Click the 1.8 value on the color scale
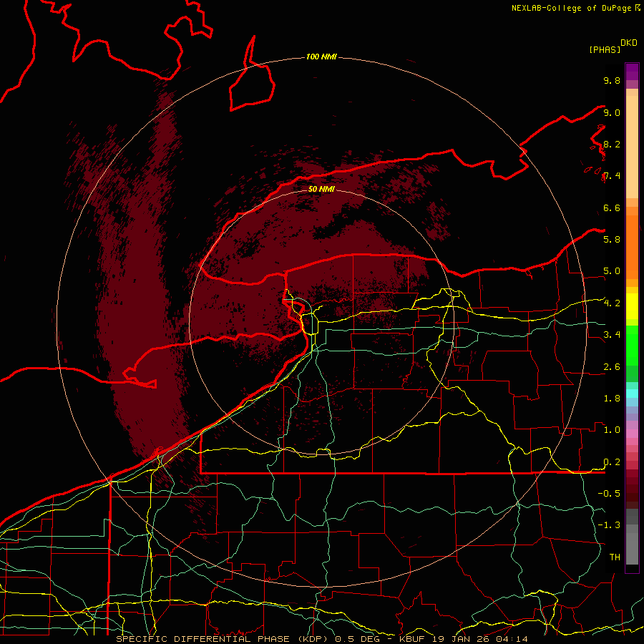This screenshot has width=644, height=644. point(612,399)
